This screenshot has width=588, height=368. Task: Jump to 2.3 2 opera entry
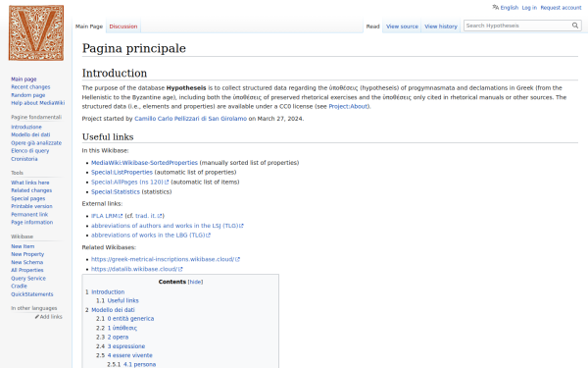[x=112, y=338]
